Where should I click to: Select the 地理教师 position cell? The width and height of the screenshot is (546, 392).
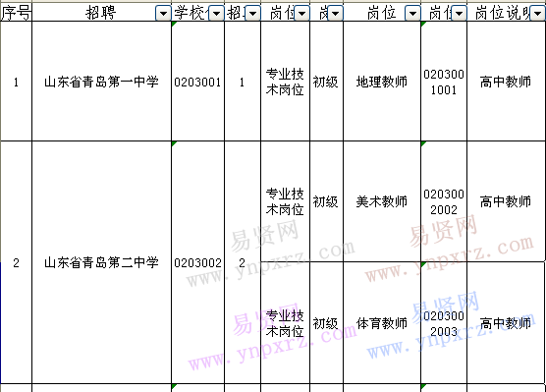point(382,82)
